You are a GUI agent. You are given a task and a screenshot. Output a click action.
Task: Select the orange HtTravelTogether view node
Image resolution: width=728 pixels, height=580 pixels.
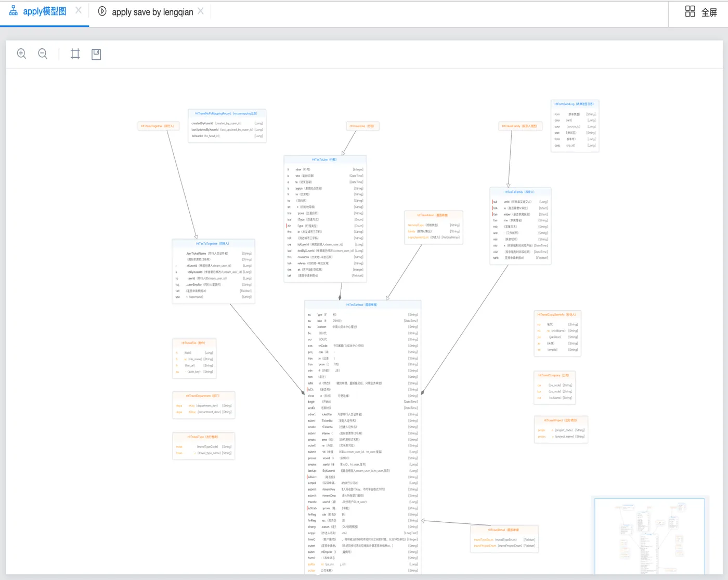[158, 126]
